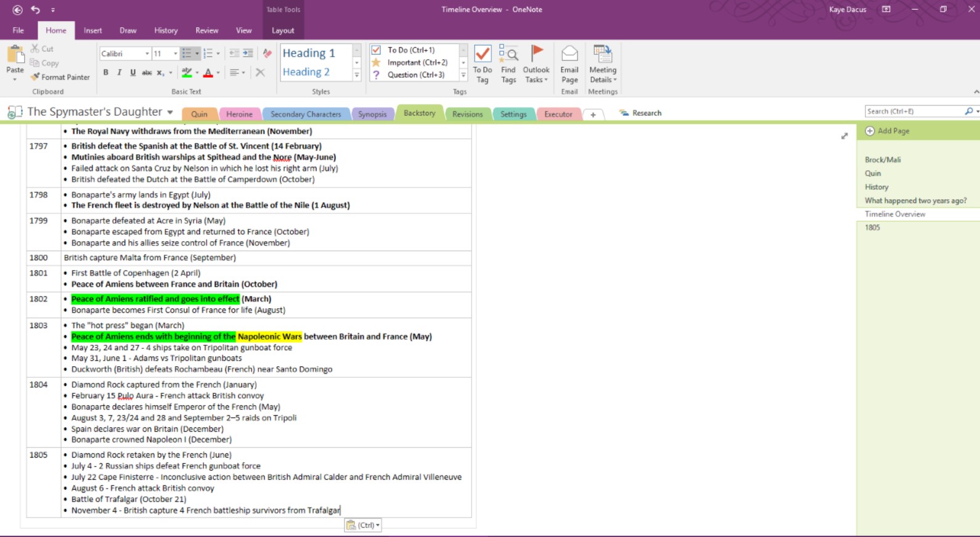Apply the green text highlight color
Screen dimensions: 980x537
click(x=187, y=73)
